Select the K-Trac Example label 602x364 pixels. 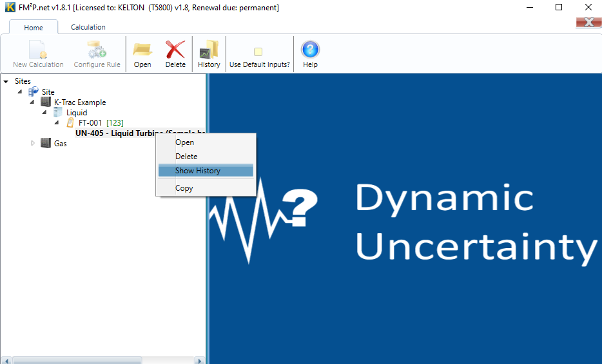80,102
